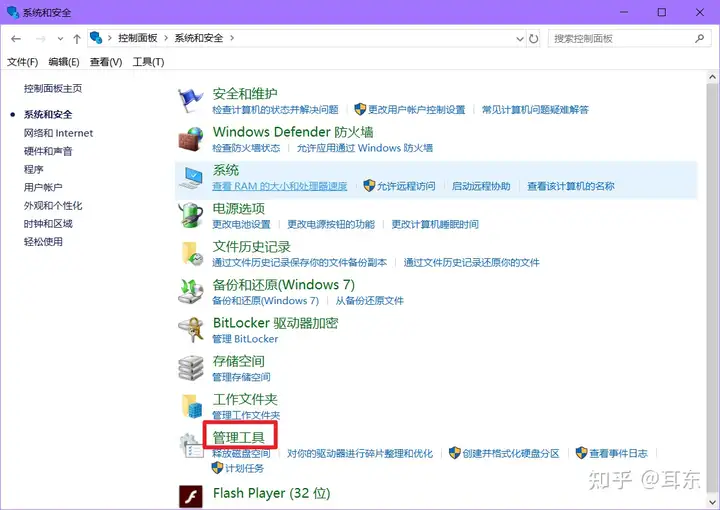Click 常见计算机问题疑难解答 link
Screen dimensions: 720x510
[535, 110]
